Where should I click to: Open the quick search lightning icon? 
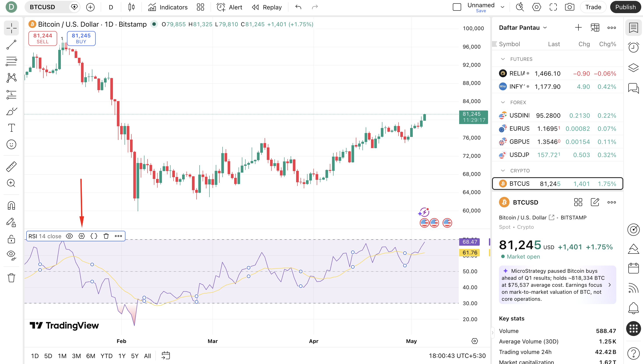point(520,7)
